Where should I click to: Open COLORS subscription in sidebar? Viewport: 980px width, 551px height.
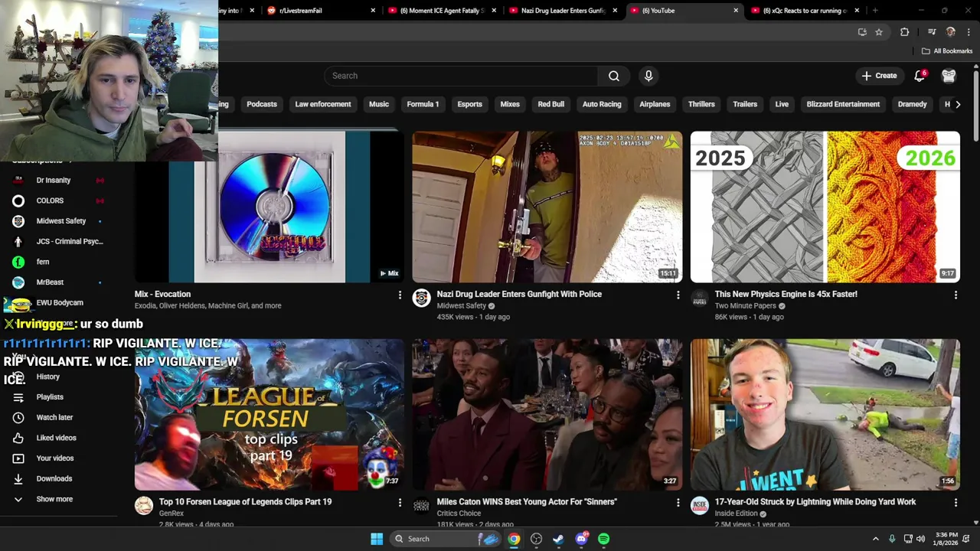click(59, 201)
